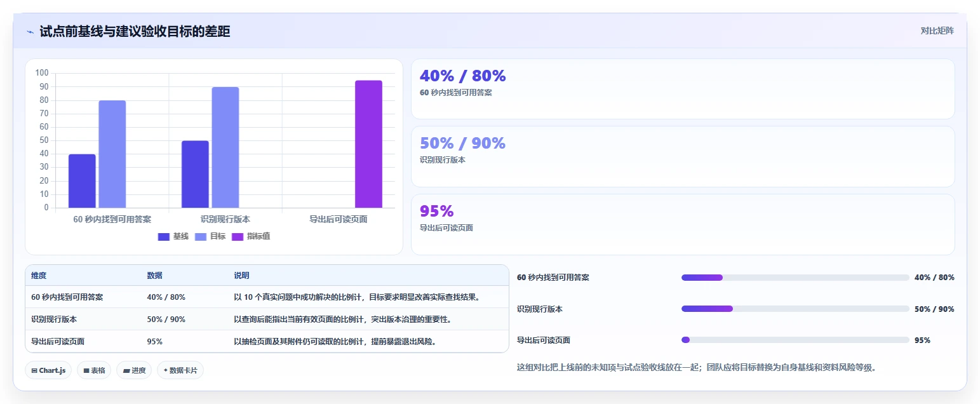Image resolution: width=980 pixels, height=404 pixels.
Task: Click x-axis label 识别现行版本
Action: (225, 219)
